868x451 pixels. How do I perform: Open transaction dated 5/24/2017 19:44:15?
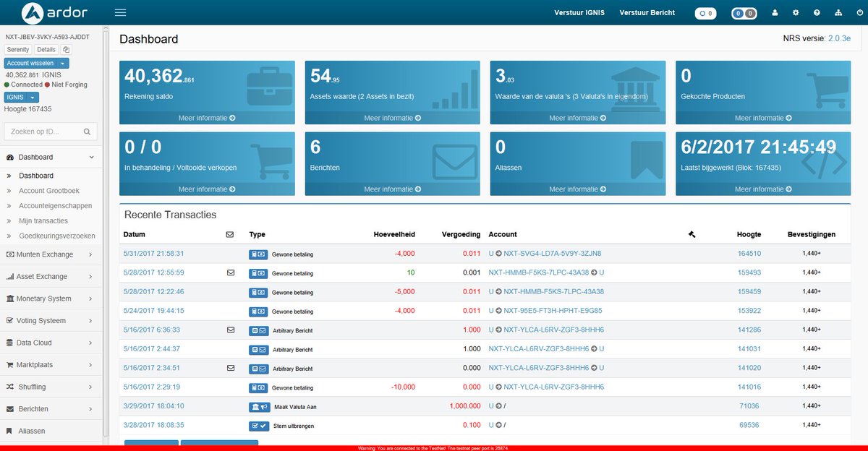[154, 311]
